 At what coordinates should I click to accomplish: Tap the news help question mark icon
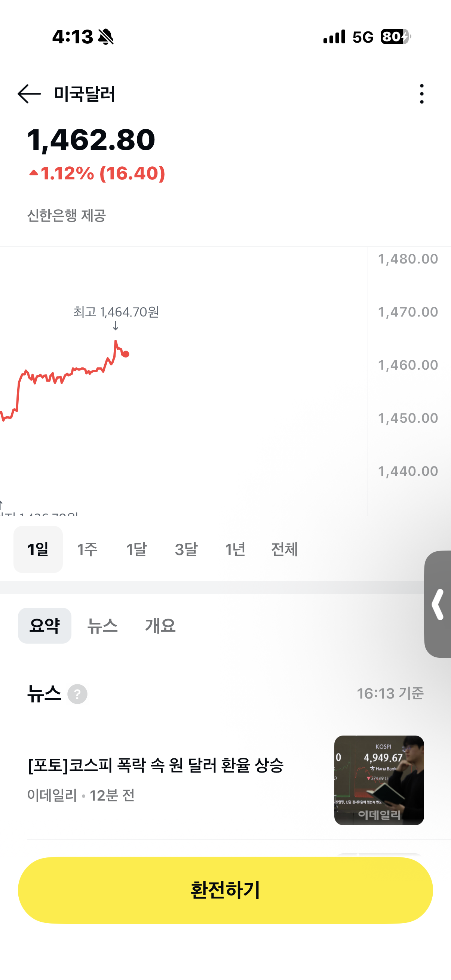pyautogui.click(x=77, y=694)
